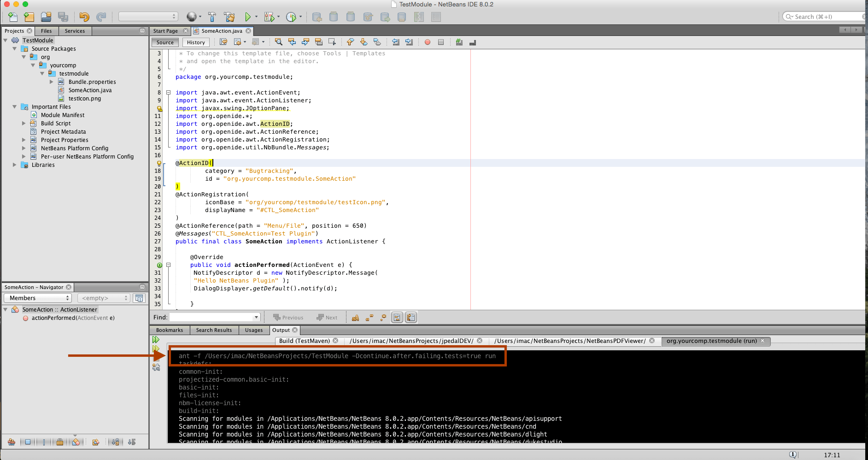The height and width of the screenshot is (460, 868).
Task: Toggle Show Inherited Members in Navigator
Action: tap(12, 442)
